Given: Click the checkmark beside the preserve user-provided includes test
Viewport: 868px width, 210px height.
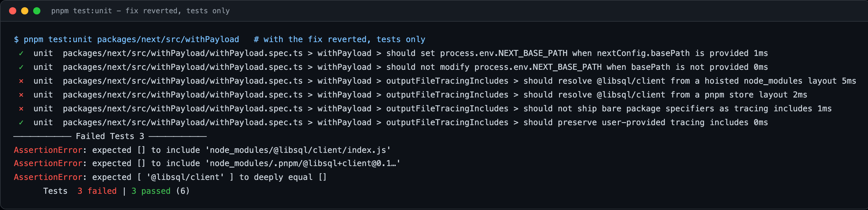Looking at the screenshot, I should click(x=21, y=122).
